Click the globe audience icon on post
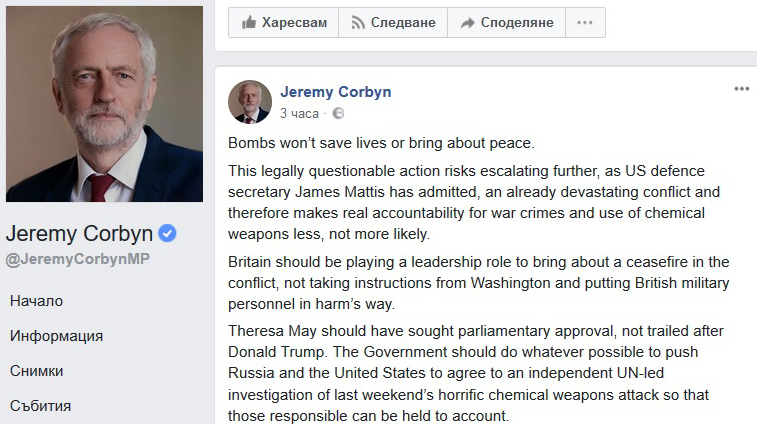 [338, 114]
